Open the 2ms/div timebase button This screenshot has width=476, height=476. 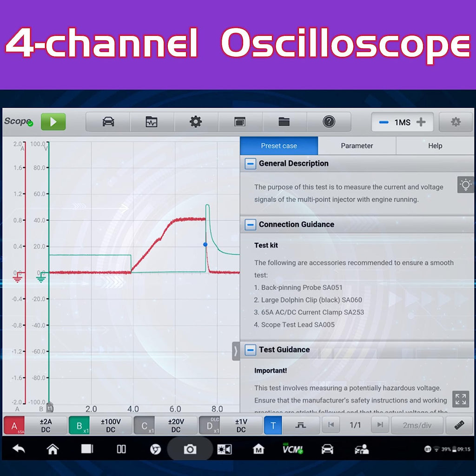(x=416, y=425)
